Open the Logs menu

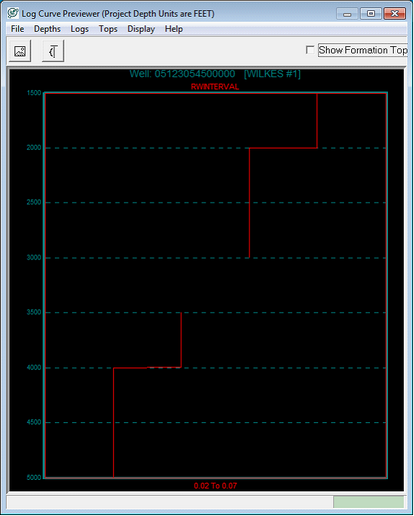(x=79, y=29)
